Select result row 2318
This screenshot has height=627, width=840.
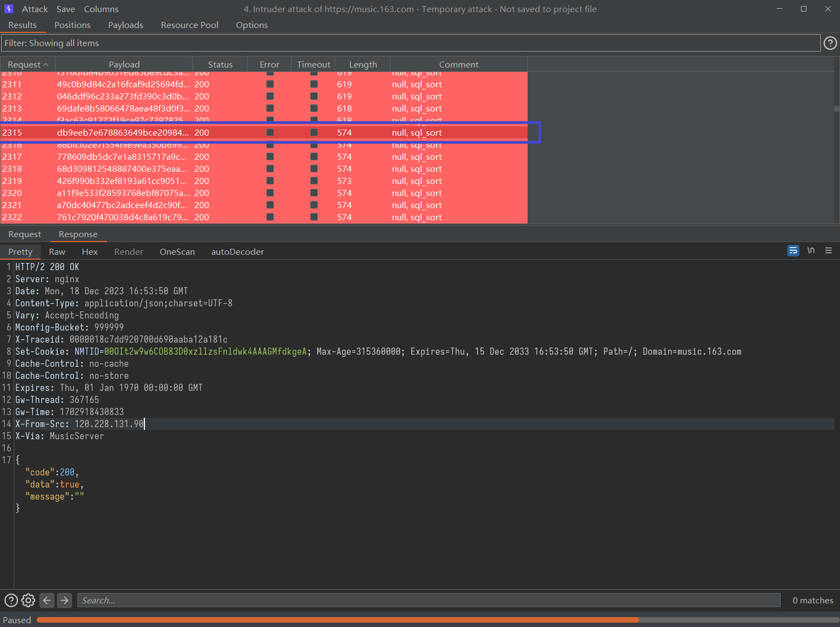(264, 169)
